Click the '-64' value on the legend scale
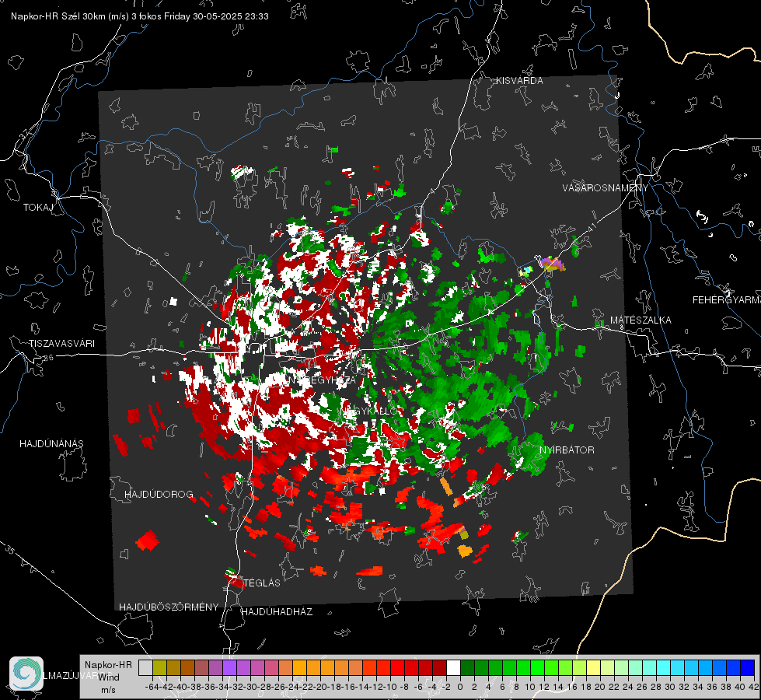Viewport: 761px width, 700px height. click(x=152, y=687)
